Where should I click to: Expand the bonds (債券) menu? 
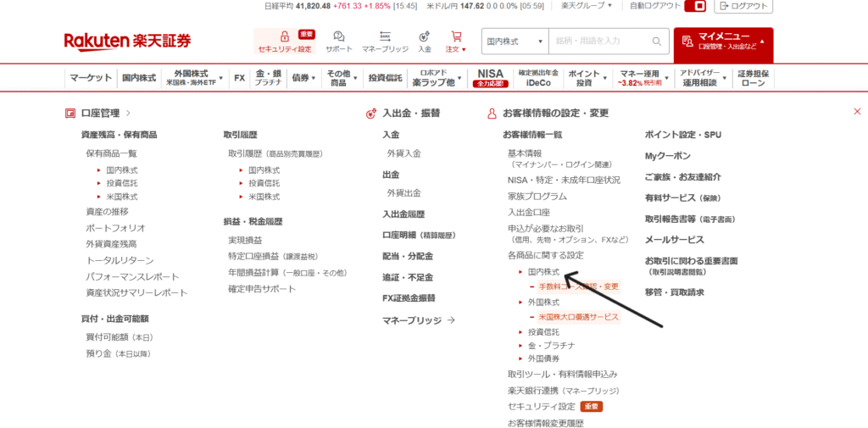click(x=303, y=78)
